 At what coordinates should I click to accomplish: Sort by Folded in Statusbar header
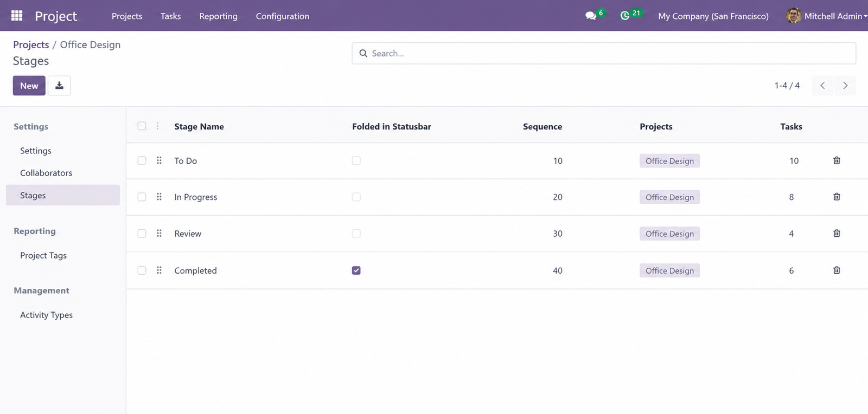(x=392, y=126)
